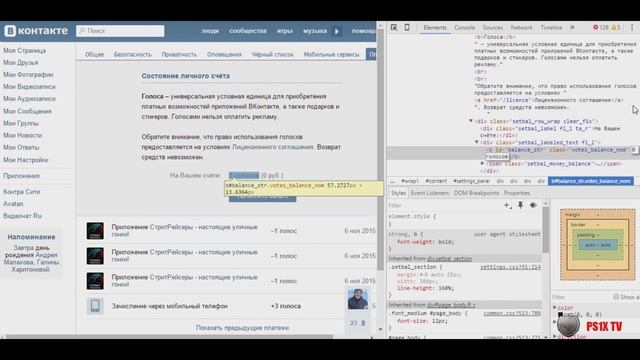Click the yellow warning count icon
Viewport: 640px width, 360px height.
pos(613,27)
